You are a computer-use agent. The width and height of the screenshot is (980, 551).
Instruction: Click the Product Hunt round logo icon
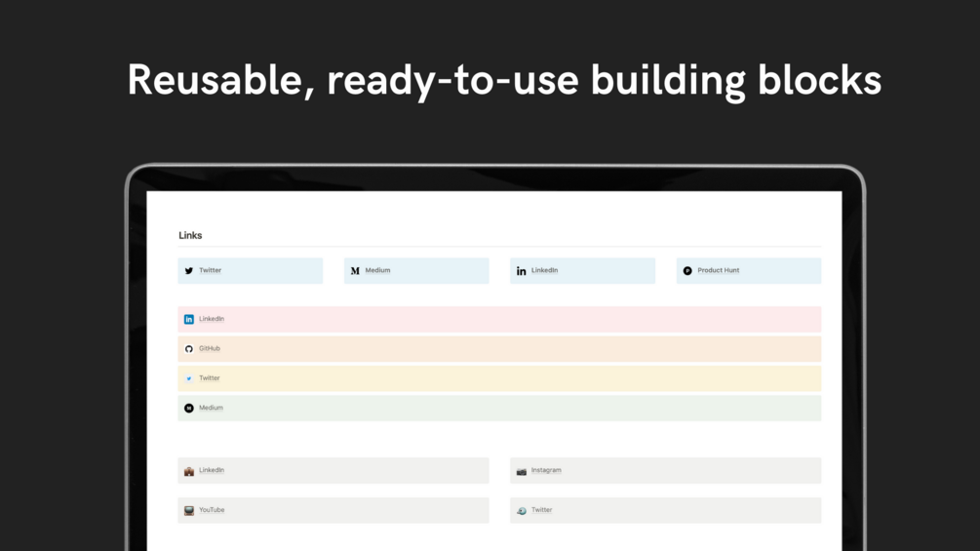click(687, 271)
